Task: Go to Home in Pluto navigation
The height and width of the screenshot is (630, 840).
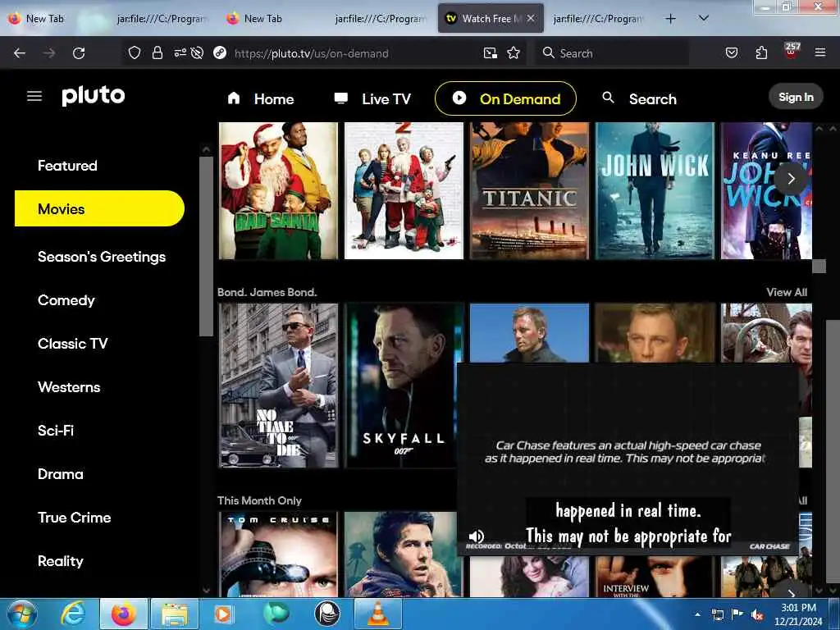Action: click(x=261, y=98)
